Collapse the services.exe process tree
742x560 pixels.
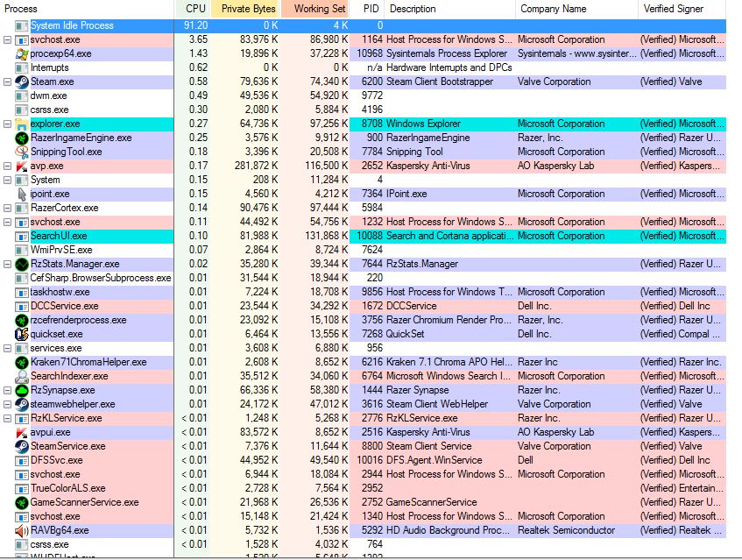point(7,349)
